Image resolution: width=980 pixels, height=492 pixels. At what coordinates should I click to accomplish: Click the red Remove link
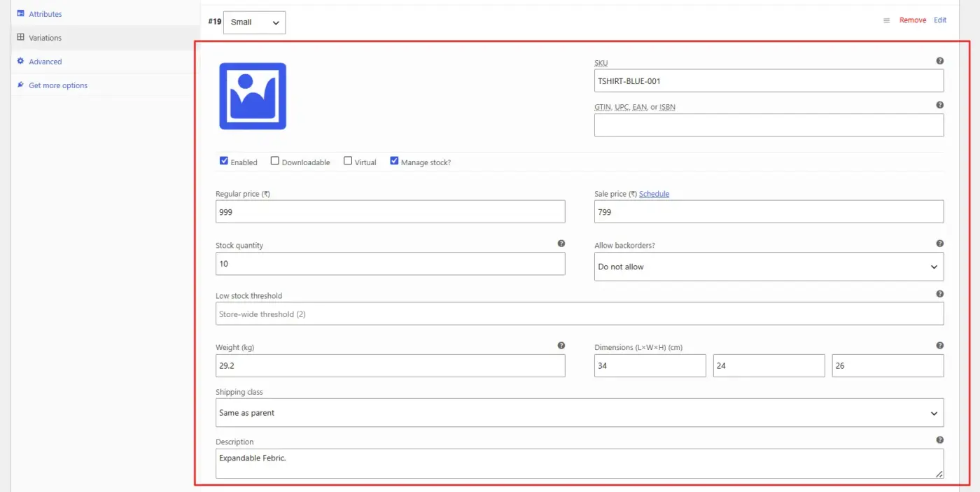(x=913, y=20)
